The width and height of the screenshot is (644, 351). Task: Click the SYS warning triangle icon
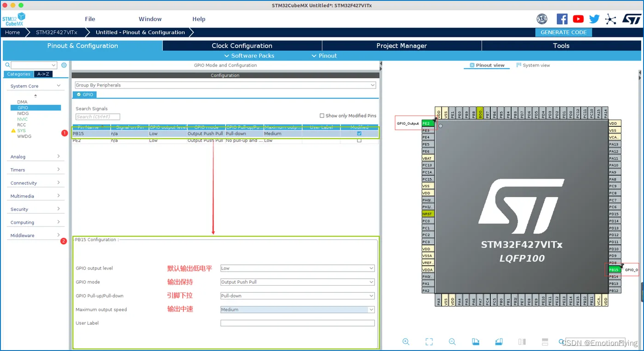(x=13, y=131)
